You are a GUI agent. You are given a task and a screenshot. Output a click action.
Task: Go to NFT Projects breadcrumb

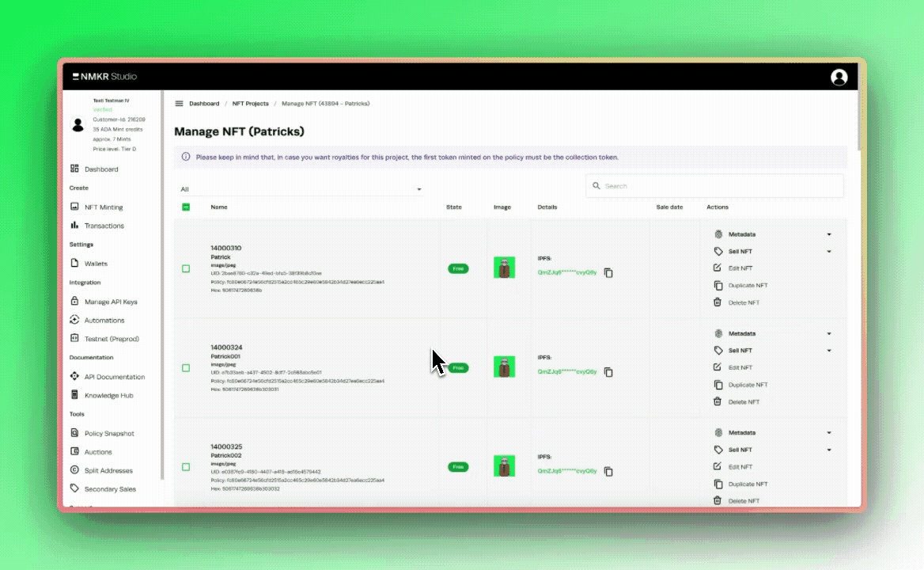[x=250, y=103]
